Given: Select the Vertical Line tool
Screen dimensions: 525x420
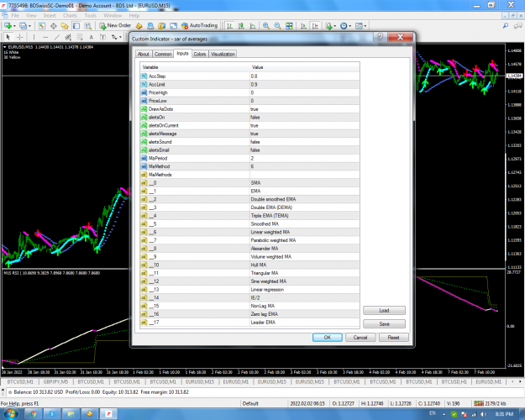Looking at the screenshot, I should pos(34,37).
